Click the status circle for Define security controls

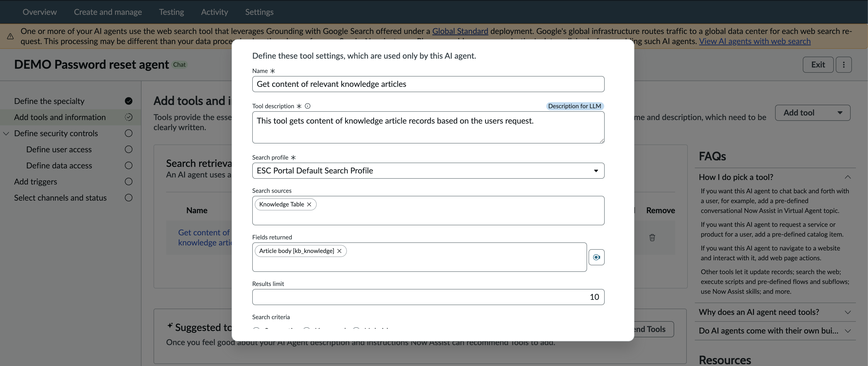click(128, 133)
